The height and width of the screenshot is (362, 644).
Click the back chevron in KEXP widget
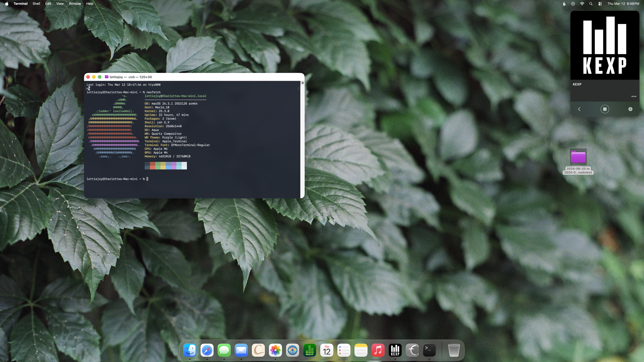click(x=579, y=109)
